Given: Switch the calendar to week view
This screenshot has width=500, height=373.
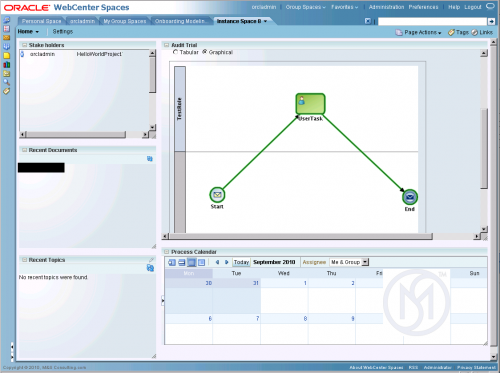Looking at the screenshot, I should [x=182, y=262].
